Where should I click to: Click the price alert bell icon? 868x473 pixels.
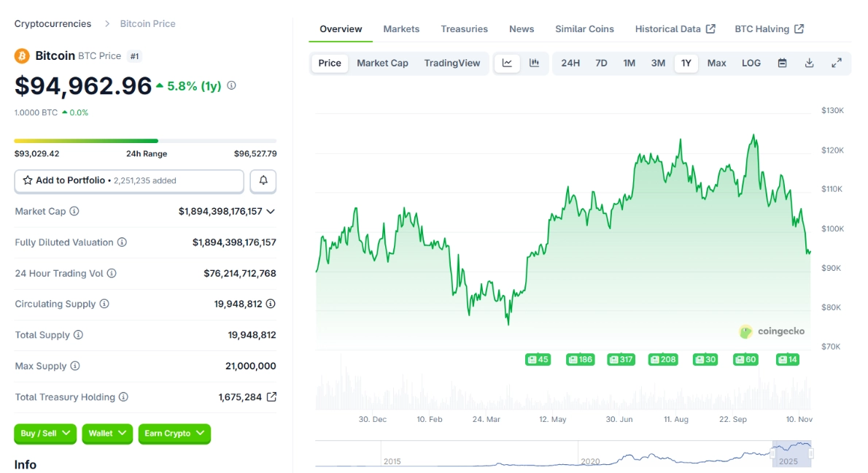tap(263, 180)
